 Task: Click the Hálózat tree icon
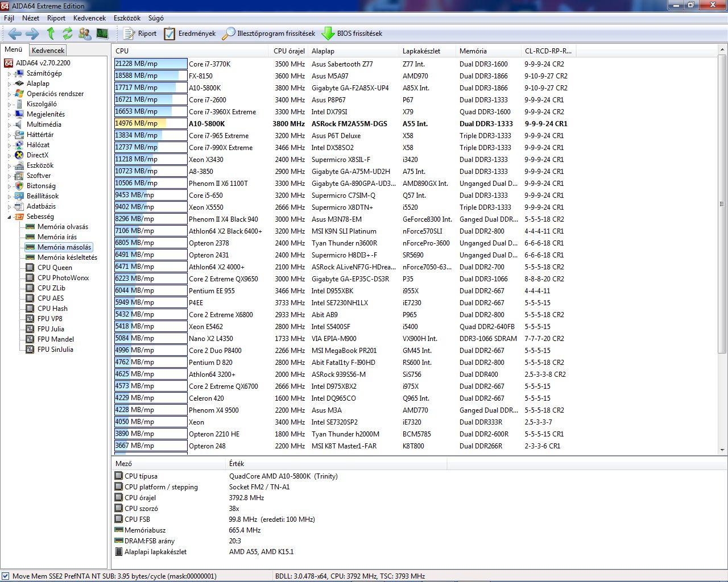coord(19,145)
